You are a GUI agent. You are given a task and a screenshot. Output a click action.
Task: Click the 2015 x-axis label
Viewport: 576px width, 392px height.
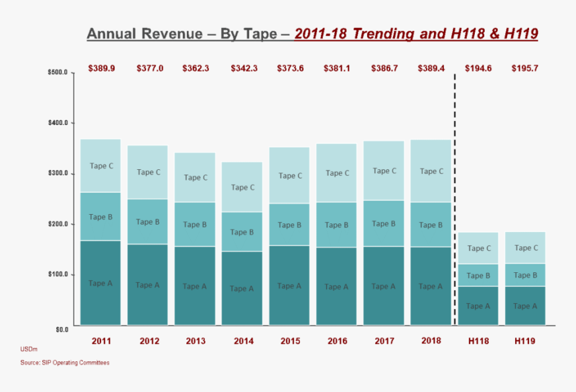(x=291, y=341)
